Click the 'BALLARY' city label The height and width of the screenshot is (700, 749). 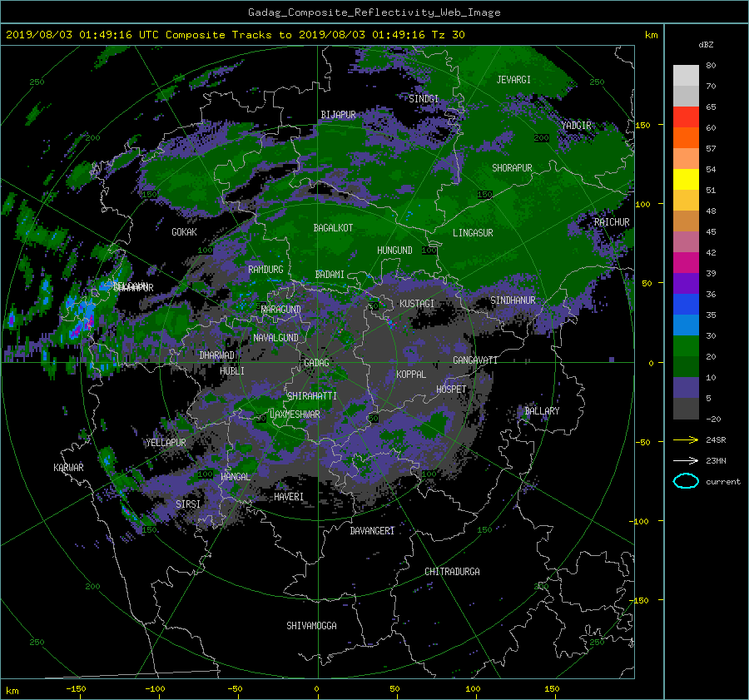(x=542, y=411)
